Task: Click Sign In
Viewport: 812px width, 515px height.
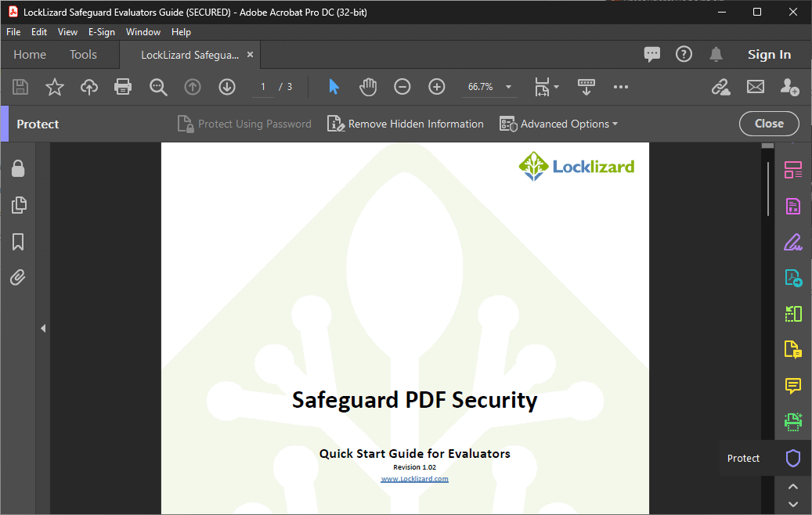Action: [769, 54]
